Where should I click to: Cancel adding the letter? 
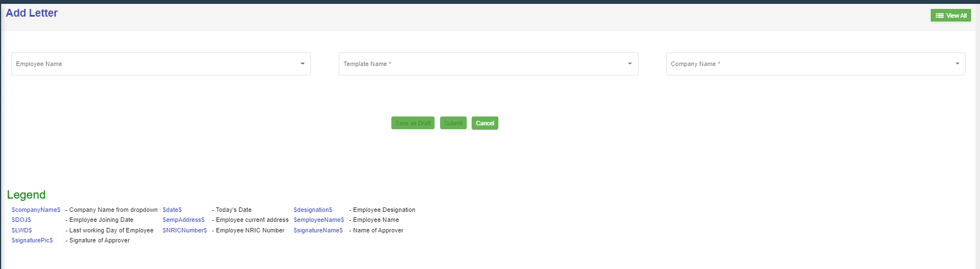coord(484,123)
